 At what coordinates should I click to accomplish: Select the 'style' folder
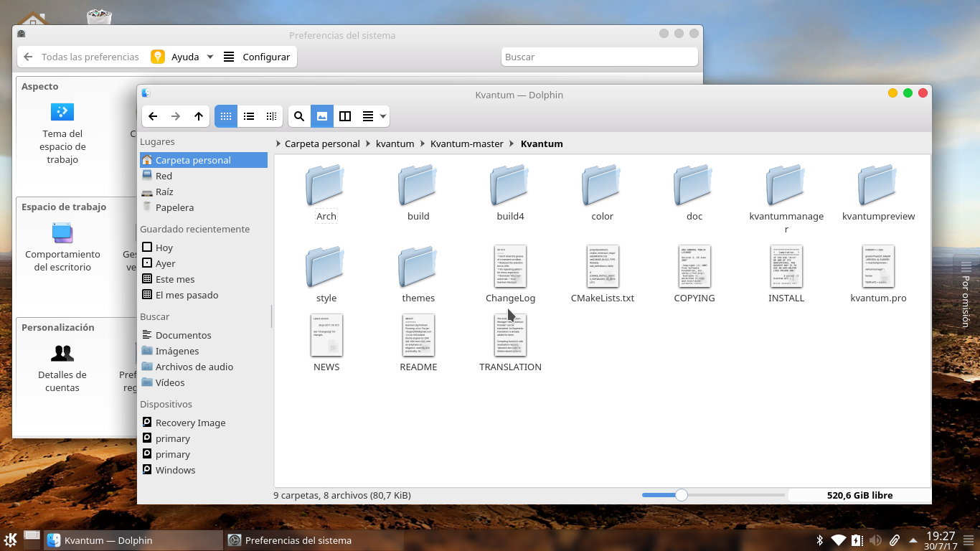click(x=326, y=274)
